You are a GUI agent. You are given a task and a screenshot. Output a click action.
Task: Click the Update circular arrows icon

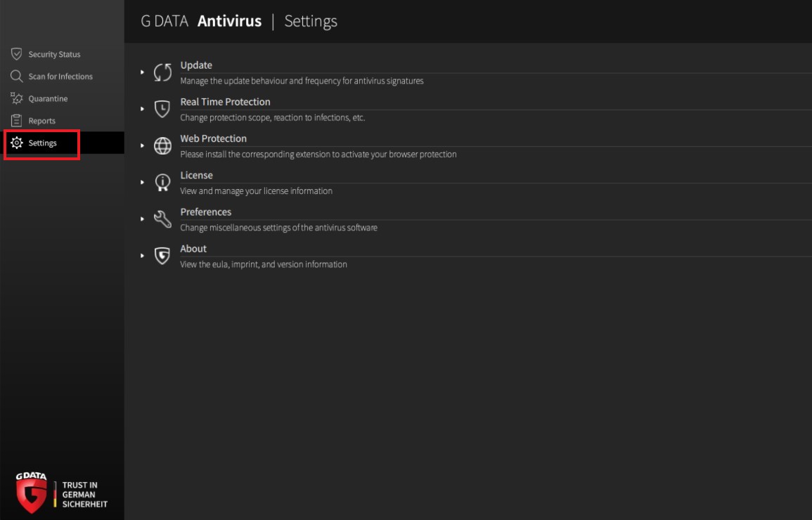162,72
